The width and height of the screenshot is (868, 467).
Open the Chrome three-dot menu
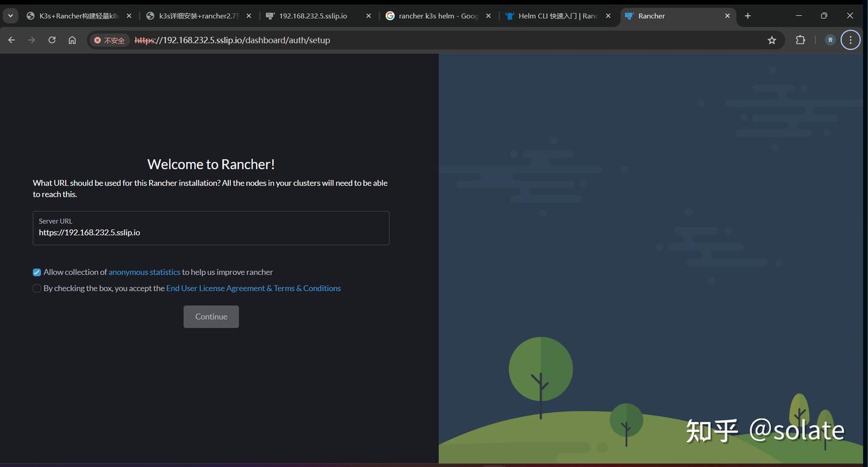pyautogui.click(x=851, y=40)
